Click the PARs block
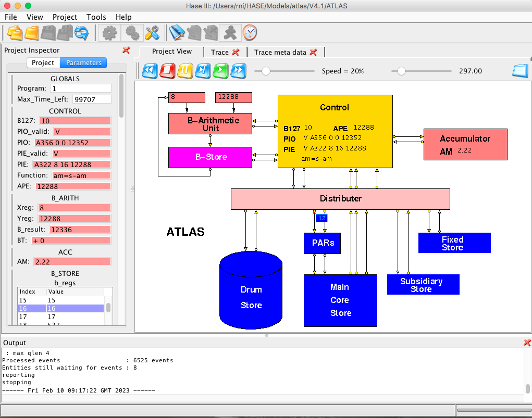This screenshot has height=418, width=532. click(323, 243)
